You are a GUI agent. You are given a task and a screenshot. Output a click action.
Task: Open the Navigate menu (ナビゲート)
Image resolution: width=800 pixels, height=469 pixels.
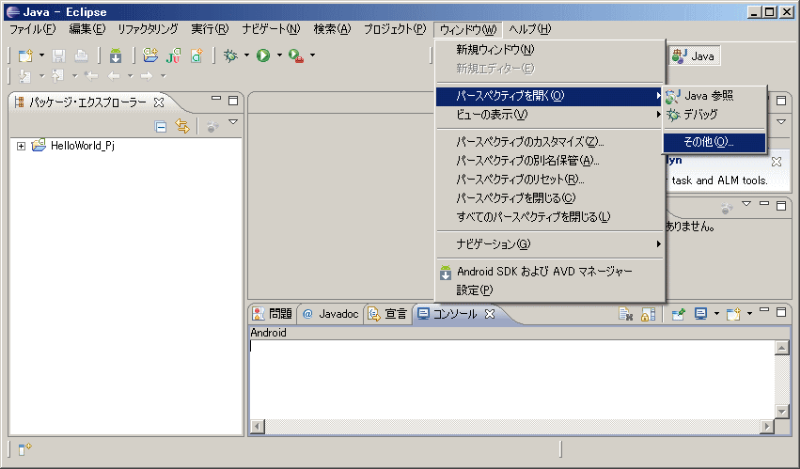[271, 29]
